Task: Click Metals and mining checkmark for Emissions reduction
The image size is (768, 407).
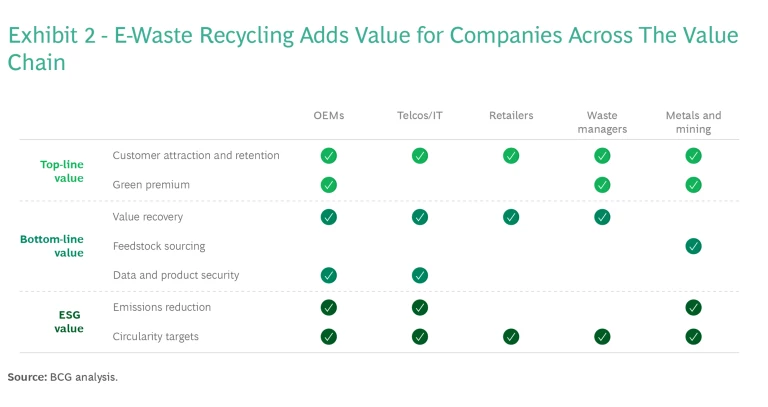Action: coord(693,308)
